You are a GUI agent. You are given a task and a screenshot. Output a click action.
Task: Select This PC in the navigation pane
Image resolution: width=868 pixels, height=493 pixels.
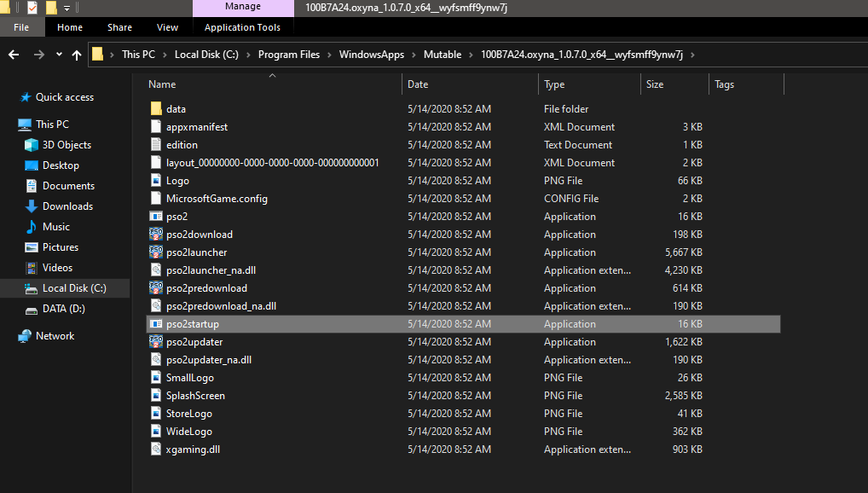[53, 124]
